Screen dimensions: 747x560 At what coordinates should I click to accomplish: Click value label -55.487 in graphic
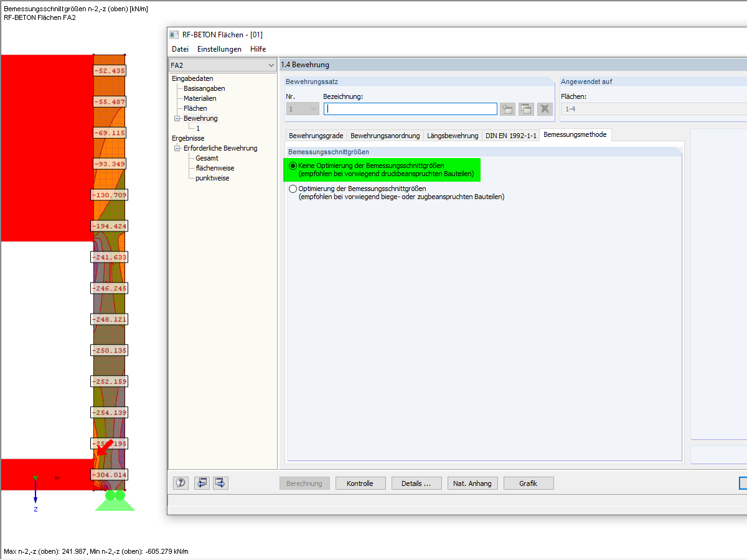coord(110,102)
